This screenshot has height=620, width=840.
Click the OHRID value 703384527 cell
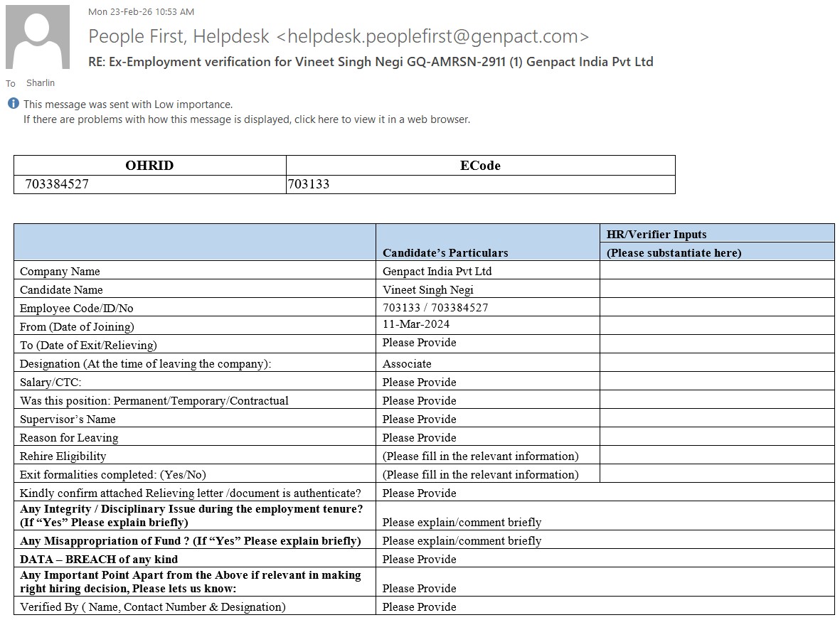(149, 184)
